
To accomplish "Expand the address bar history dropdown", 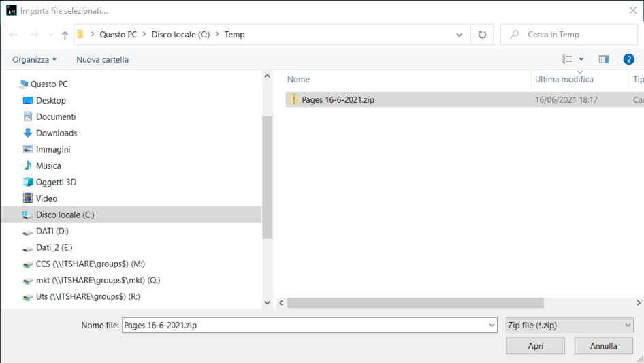I will pyautogui.click(x=460, y=35).
